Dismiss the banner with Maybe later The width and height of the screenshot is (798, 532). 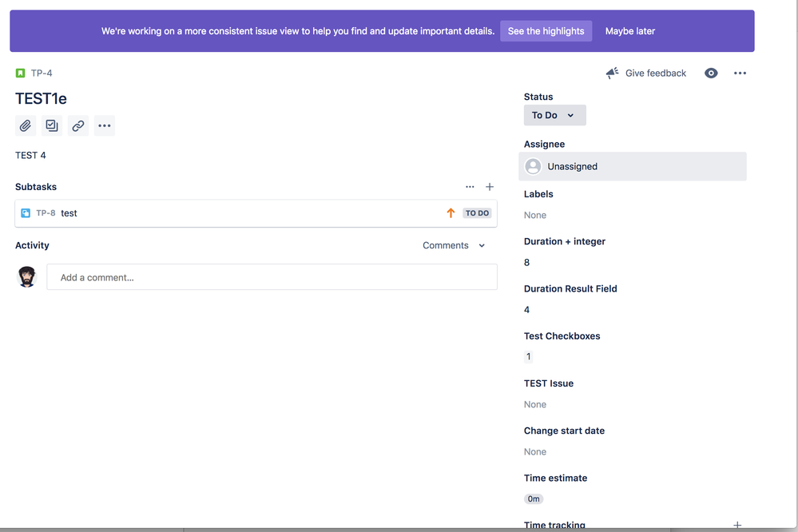pyautogui.click(x=630, y=31)
